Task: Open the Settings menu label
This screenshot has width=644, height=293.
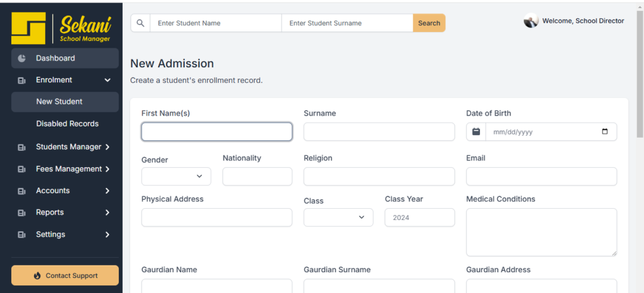Action: pyautogui.click(x=50, y=235)
